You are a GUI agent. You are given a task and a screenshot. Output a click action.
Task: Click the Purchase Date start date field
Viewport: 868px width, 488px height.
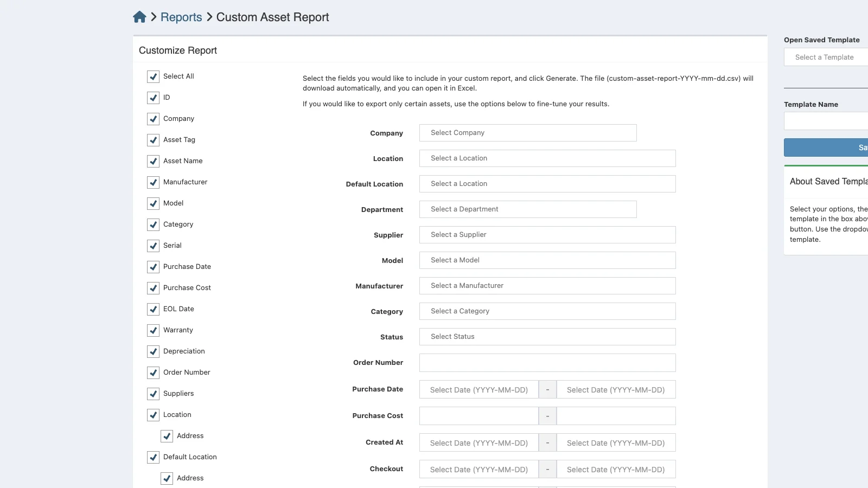(x=479, y=389)
